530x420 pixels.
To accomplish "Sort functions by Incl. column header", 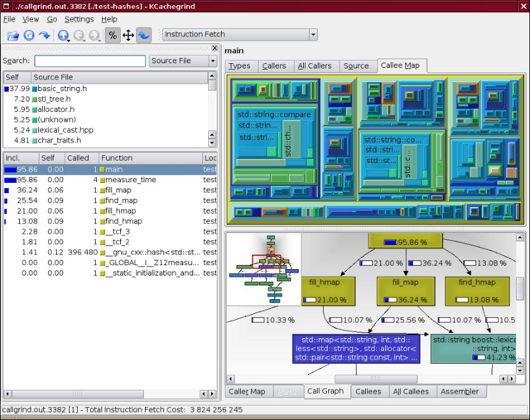I will [x=21, y=158].
